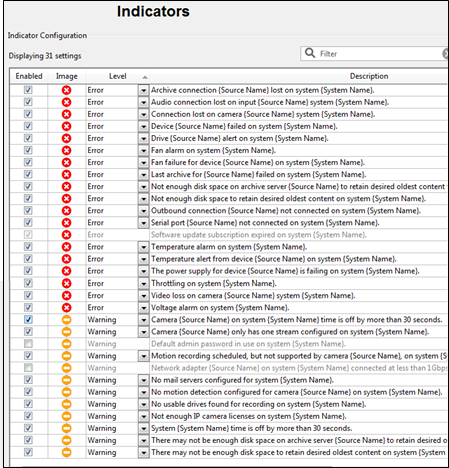The image size is (449, 468).
Task: Select the warning icon for No usable drives found
Action: (x=66, y=404)
